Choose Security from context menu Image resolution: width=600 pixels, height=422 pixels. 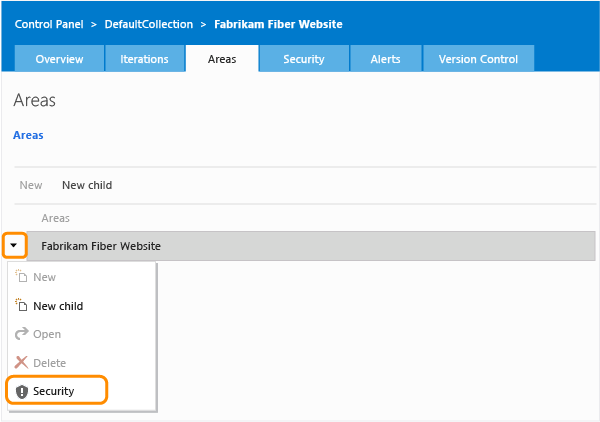pos(54,391)
